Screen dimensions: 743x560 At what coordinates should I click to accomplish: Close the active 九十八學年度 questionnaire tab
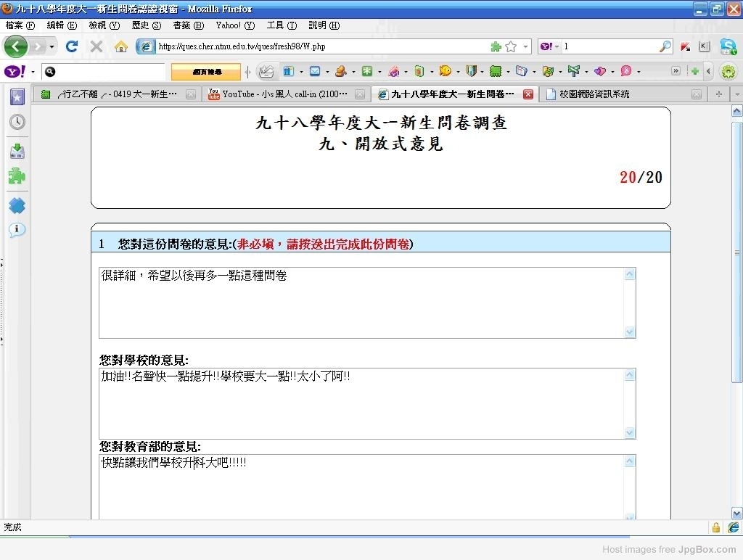click(x=528, y=94)
